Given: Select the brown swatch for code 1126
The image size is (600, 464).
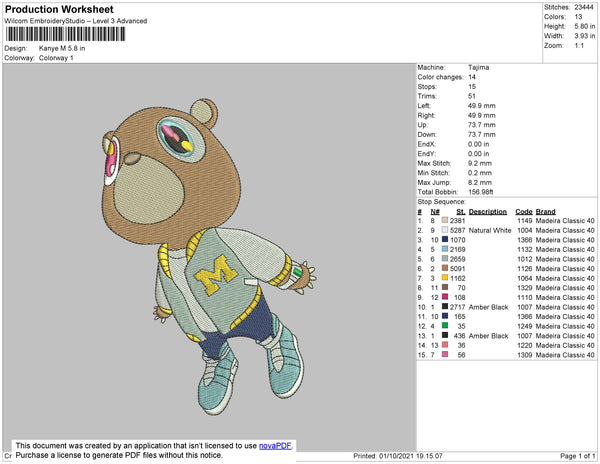Looking at the screenshot, I should tap(445, 269).
